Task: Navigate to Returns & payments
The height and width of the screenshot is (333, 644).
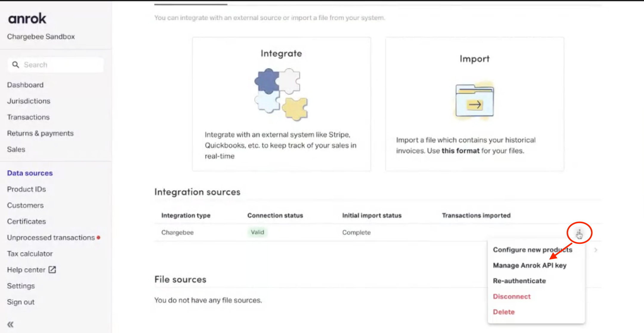Action: click(40, 133)
